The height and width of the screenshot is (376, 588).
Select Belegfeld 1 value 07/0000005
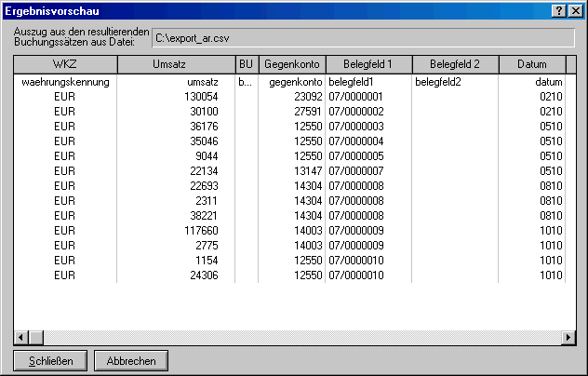[356, 156]
